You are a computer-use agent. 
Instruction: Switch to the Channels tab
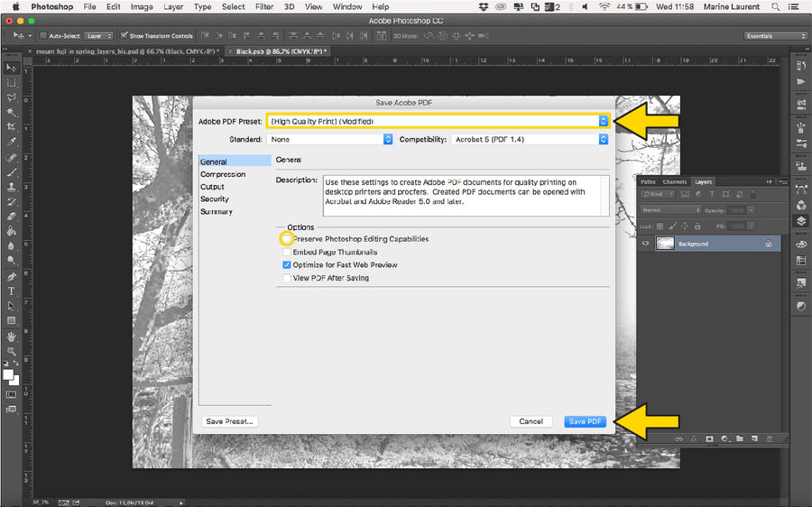pyautogui.click(x=674, y=181)
